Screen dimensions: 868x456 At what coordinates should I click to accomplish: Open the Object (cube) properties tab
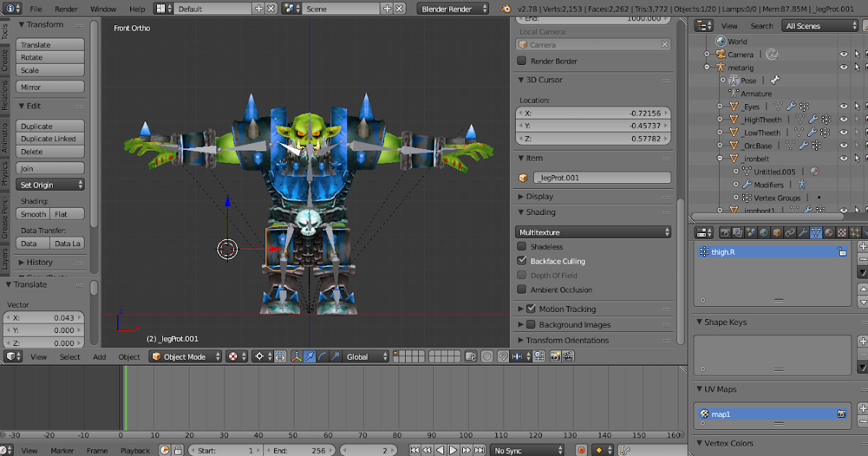point(776,232)
